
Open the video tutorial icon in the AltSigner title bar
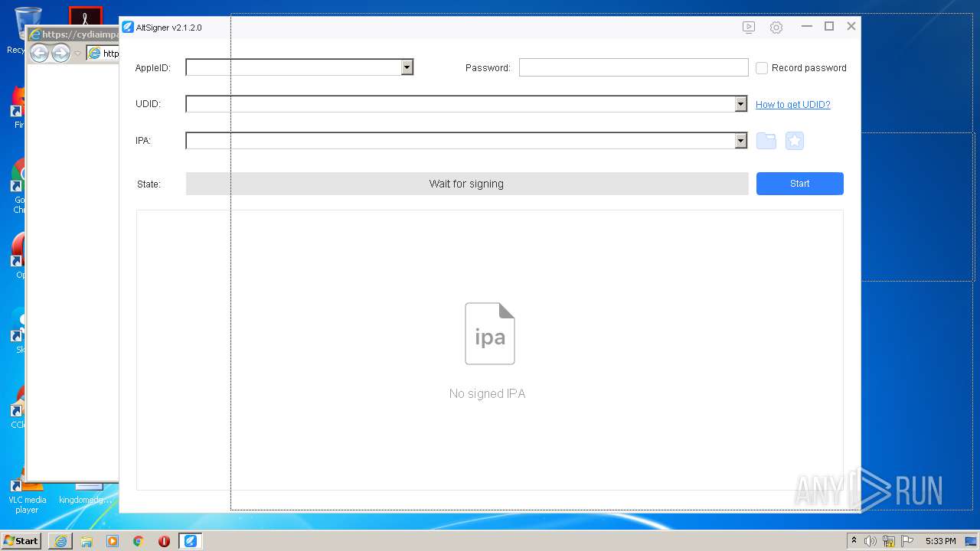coord(749,28)
